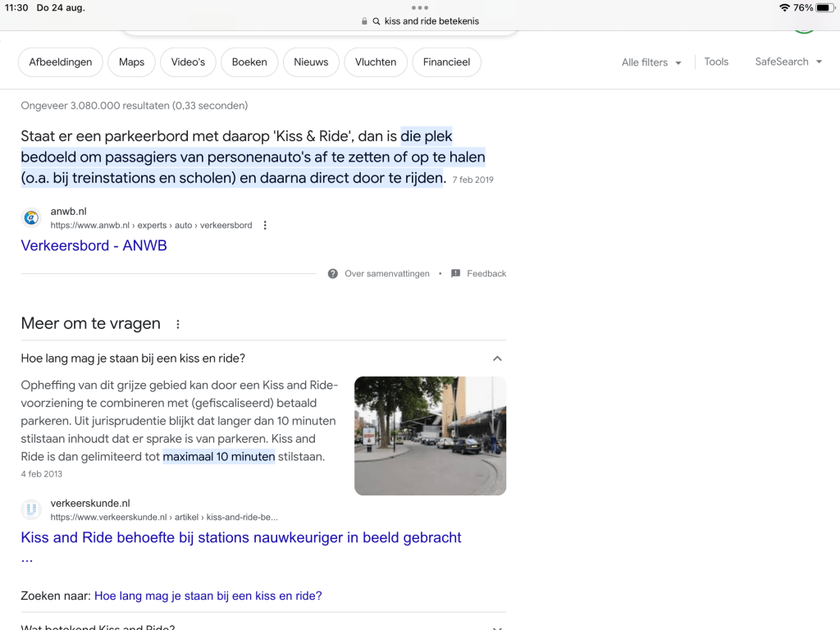Tap address bar showing 'kiss and ride betekenis'
Viewport: 840px width, 630px height.
pyautogui.click(x=431, y=21)
